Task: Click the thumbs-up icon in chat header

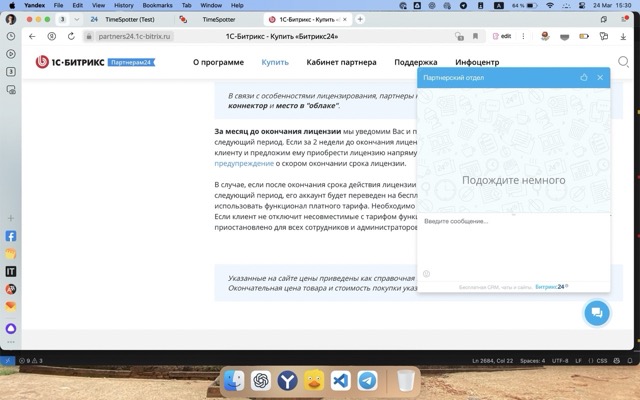Action: tap(584, 77)
